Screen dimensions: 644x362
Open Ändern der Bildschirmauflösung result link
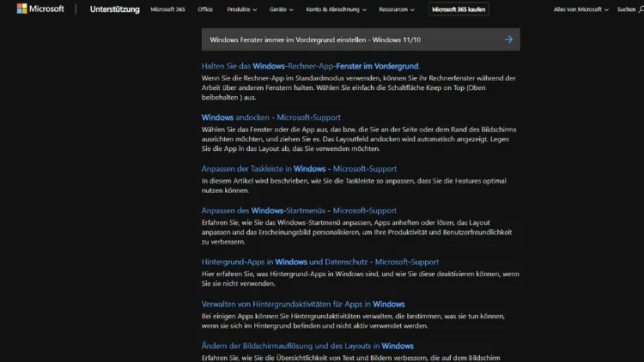coord(307,346)
